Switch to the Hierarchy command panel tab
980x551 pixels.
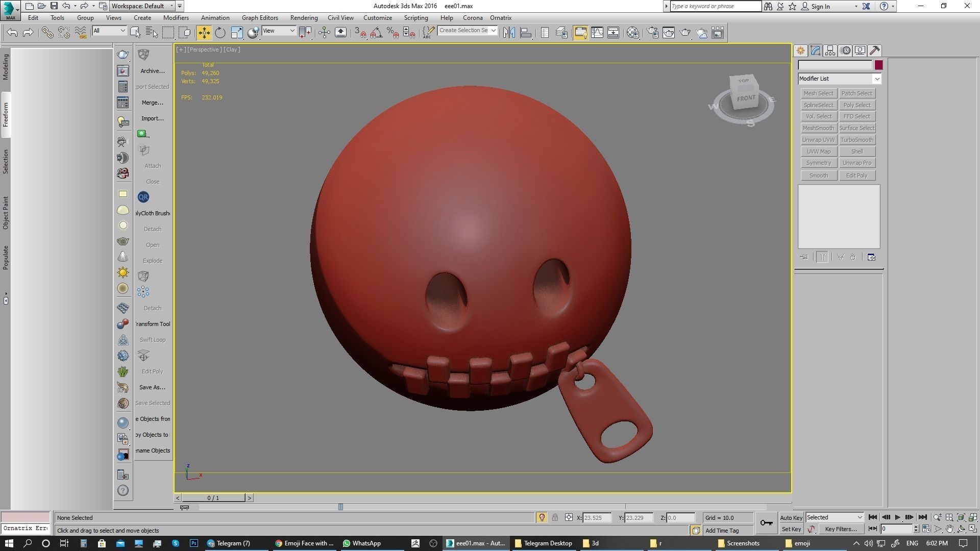(x=830, y=51)
